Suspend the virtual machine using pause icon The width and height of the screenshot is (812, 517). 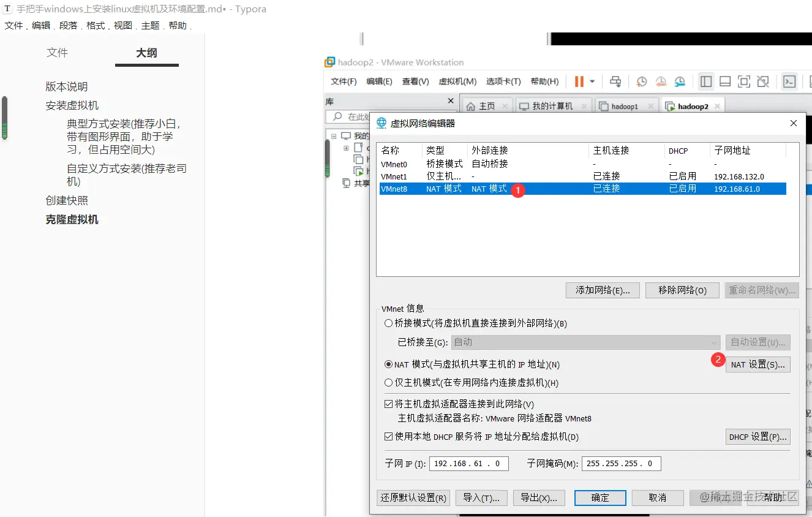tap(578, 81)
